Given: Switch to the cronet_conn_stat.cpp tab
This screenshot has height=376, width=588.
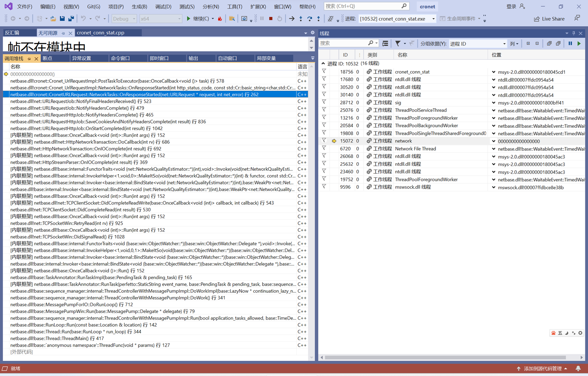Looking at the screenshot, I should 100,33.
